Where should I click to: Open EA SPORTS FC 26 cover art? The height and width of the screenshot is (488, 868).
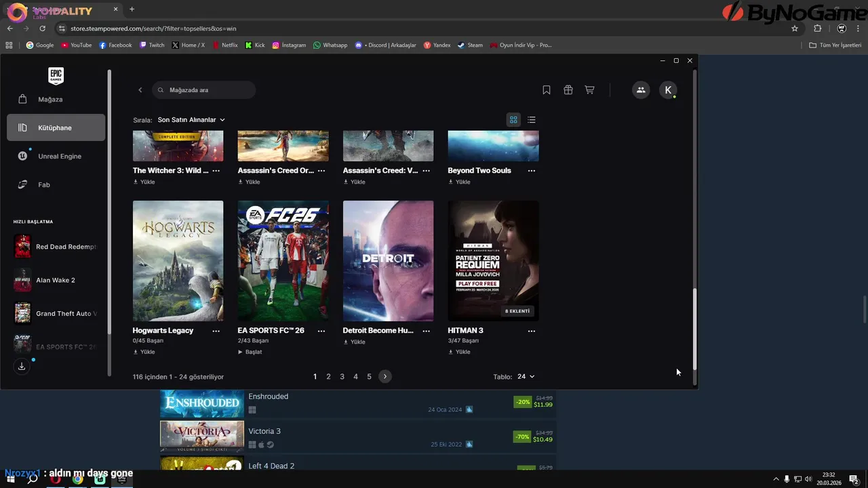pyautogui.click(x=283, y=261)
